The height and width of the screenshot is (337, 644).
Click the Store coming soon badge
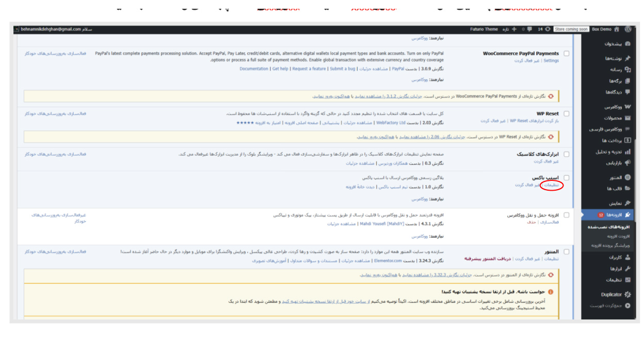tap(571, 29)
